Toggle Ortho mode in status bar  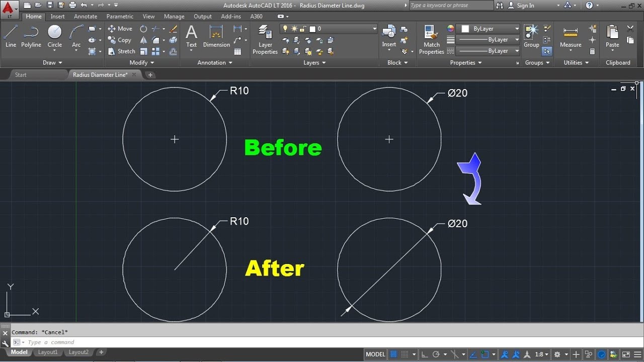point(425,354)
